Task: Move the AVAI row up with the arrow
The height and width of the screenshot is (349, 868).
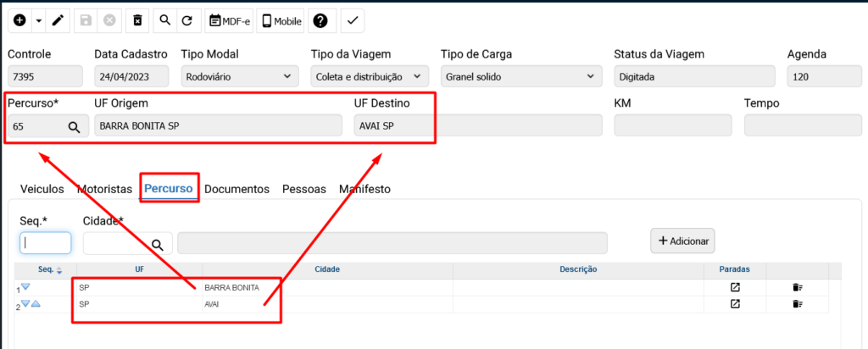Action: coord(36,304)
